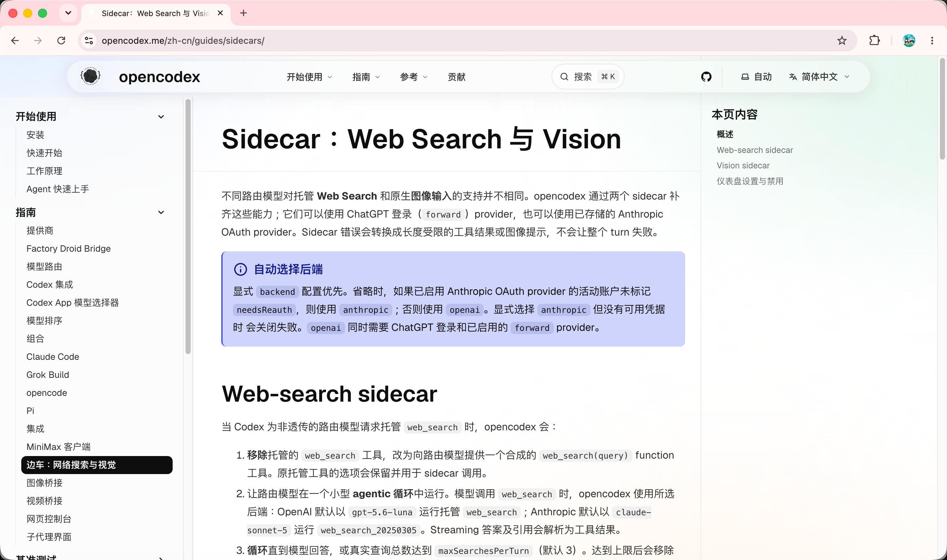Go back using the browser back arrow
The height and width of the screenshot is (560, 947).
(x=15, y=40)
